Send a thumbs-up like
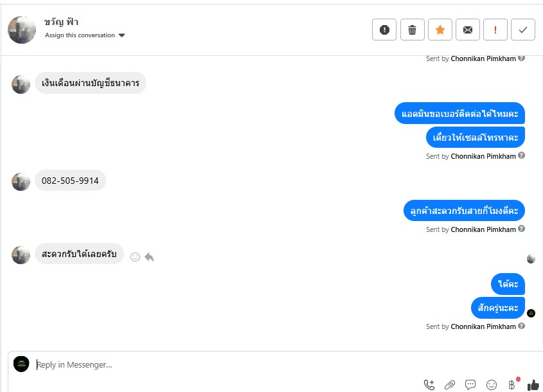This screenshot has width=543, height=392. point(533,384)
